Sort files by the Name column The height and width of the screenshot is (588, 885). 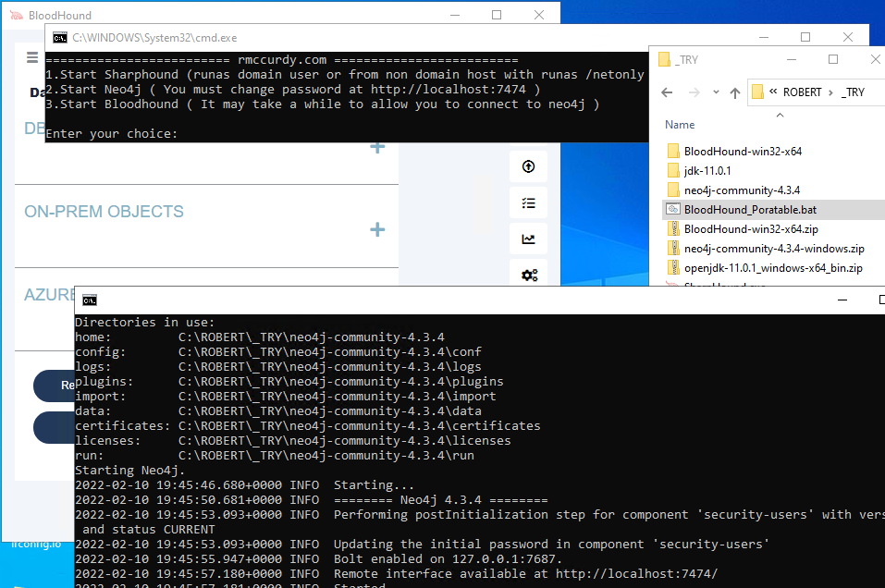point(680,125)
